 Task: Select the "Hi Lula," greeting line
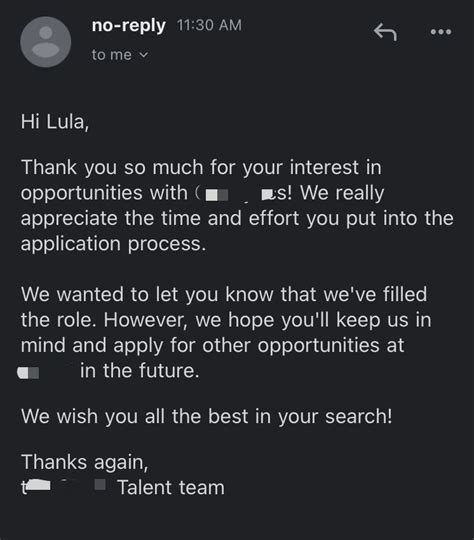(x=55, y=122)
